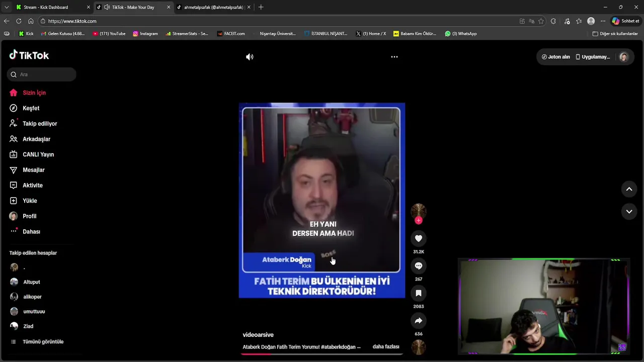Click the address bar URL

click(72, 21)
